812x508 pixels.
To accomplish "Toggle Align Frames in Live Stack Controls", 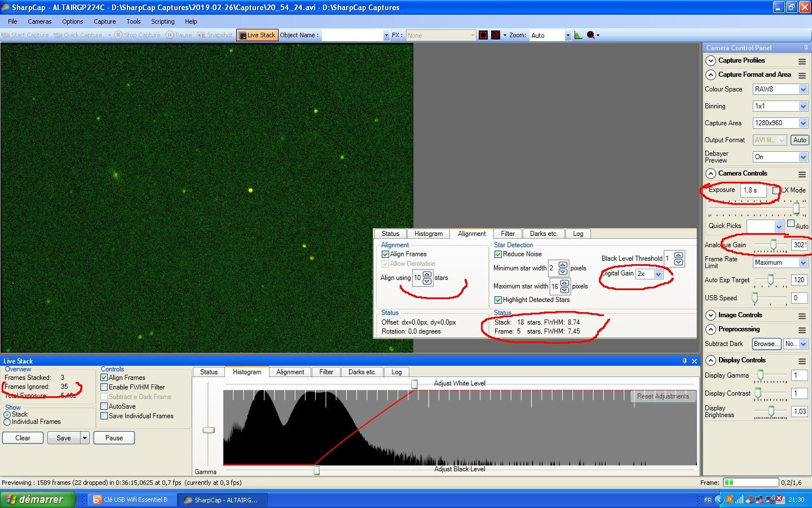I will [x=104, y=378].
